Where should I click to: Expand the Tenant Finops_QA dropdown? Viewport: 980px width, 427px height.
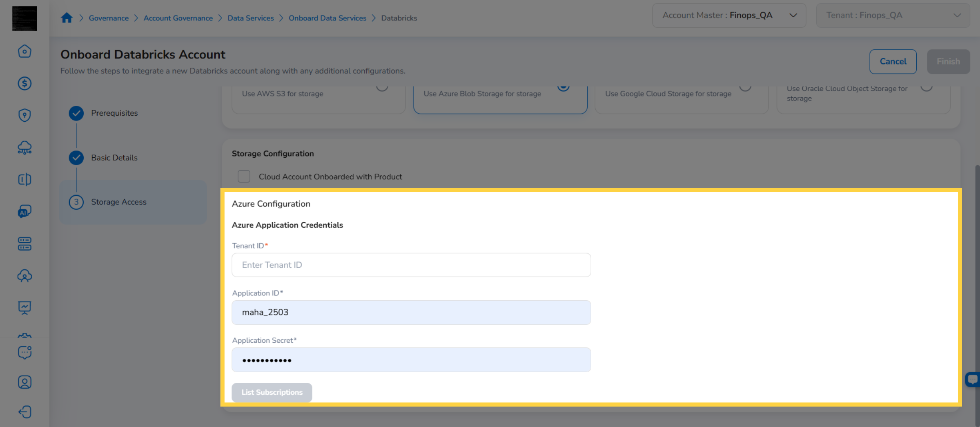[893, 16]
